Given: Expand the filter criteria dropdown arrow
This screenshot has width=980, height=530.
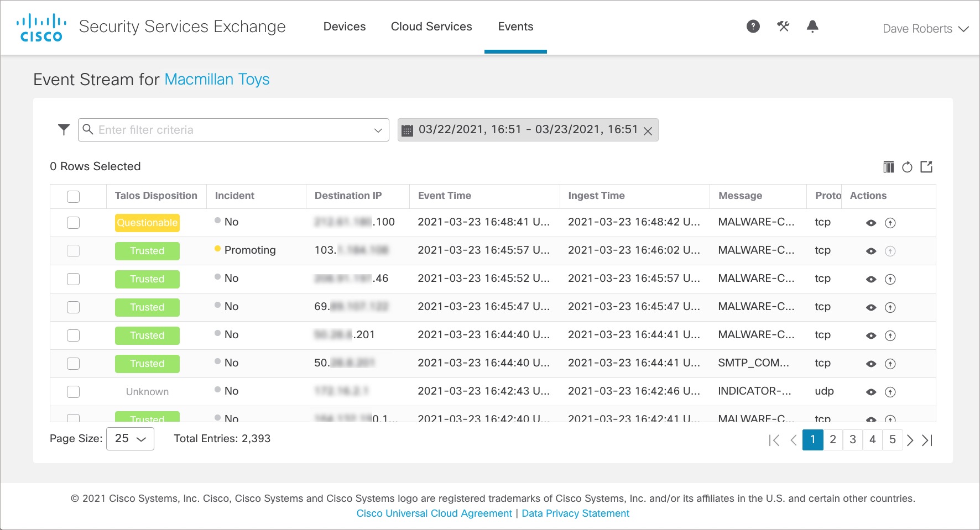Looking at the screenshot, I should pyautogui.click(x=378, y=130).
